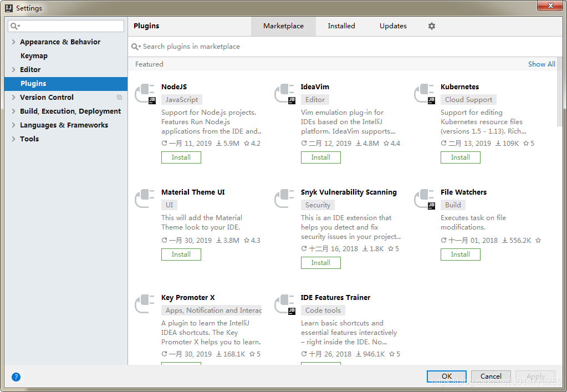The height and width of the screenshot is (392, 567).
Task: Click the Key Promoter X plugin icon
Action: [x=145, y=304]
